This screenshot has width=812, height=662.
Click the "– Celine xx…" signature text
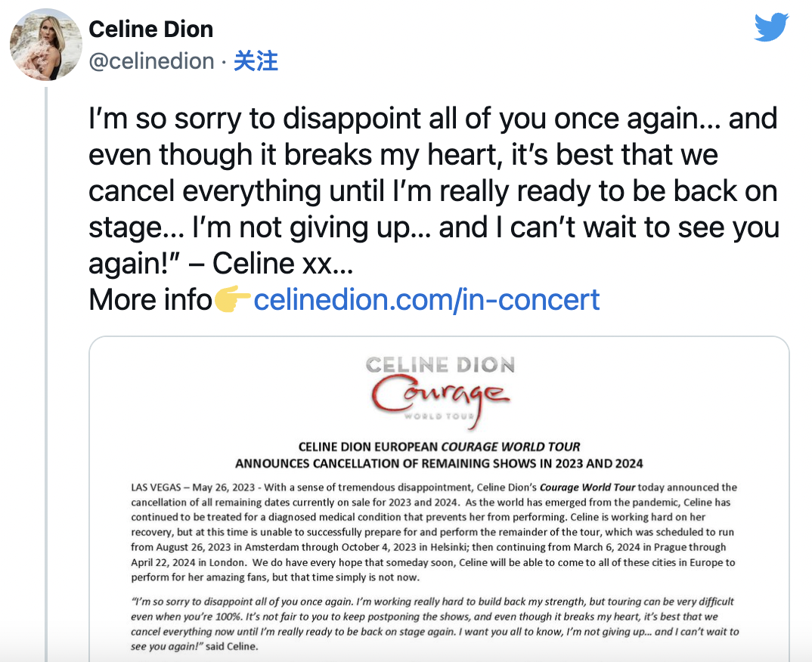282,264
